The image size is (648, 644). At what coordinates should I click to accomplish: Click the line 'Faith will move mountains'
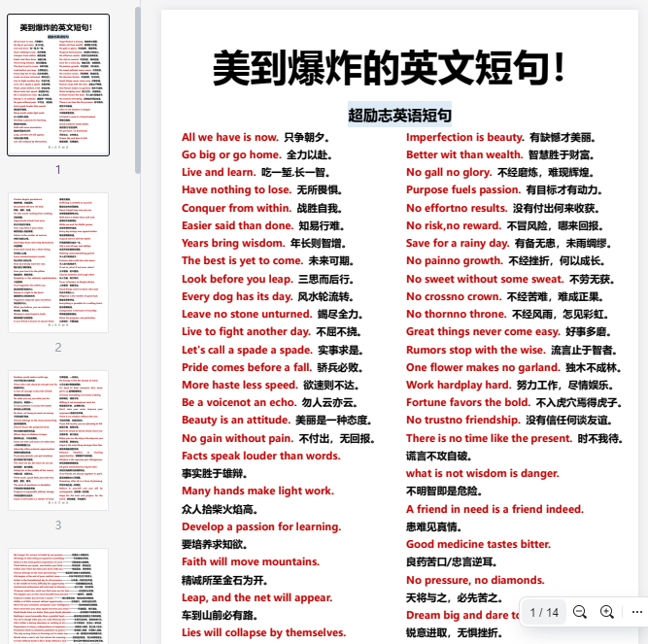250,561
